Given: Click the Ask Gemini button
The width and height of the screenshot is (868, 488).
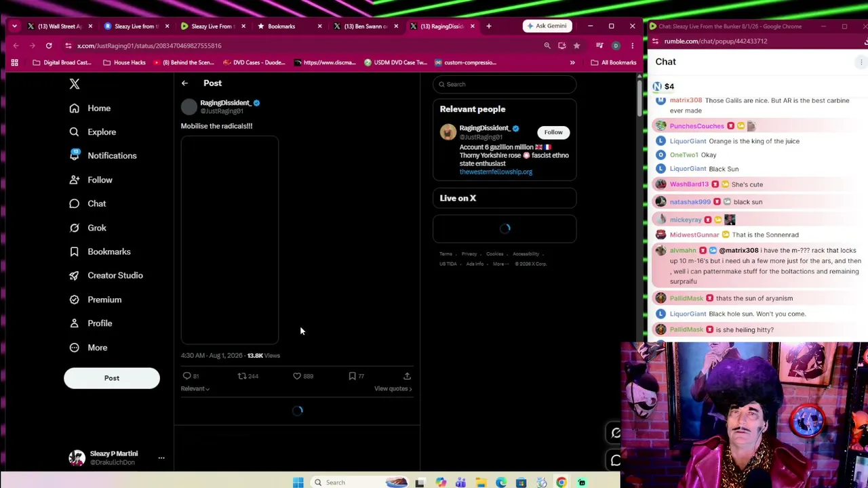Looking at the screenshot, I should (x=547, y=26).
